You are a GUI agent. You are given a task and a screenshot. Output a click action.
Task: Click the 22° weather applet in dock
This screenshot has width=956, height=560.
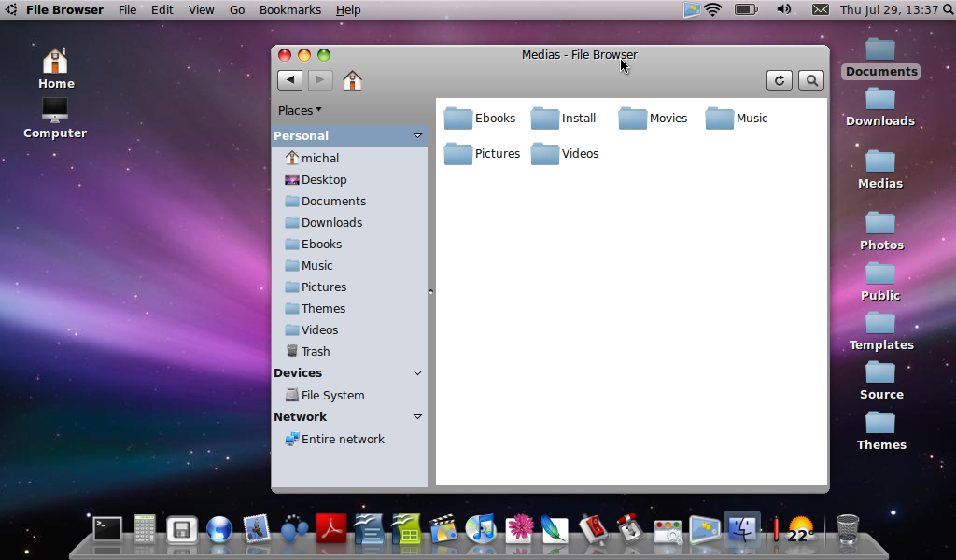(800, 529)
